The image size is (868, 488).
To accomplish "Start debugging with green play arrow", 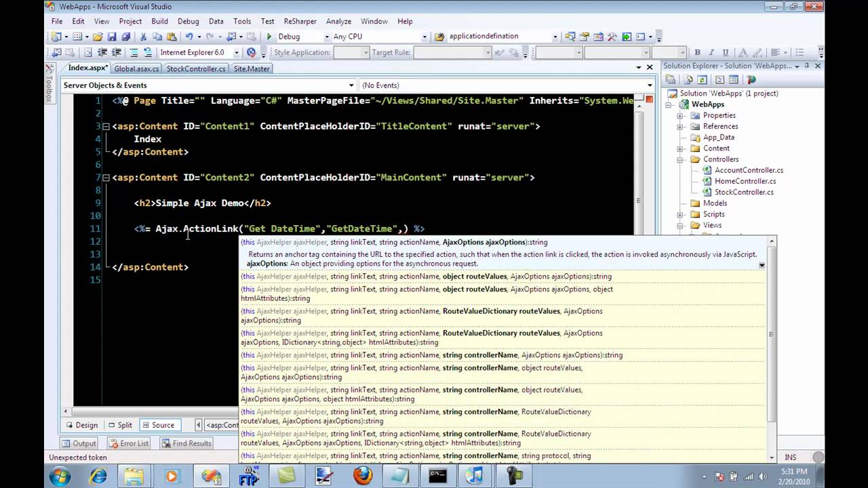I will (269, 37).
